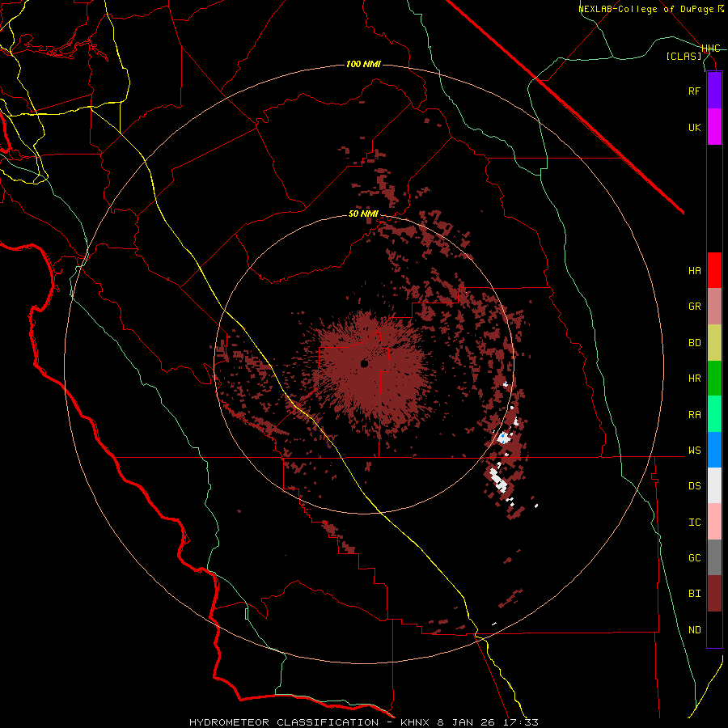
Task: Click the HA red legend swatch
Action: click(714, 270)
